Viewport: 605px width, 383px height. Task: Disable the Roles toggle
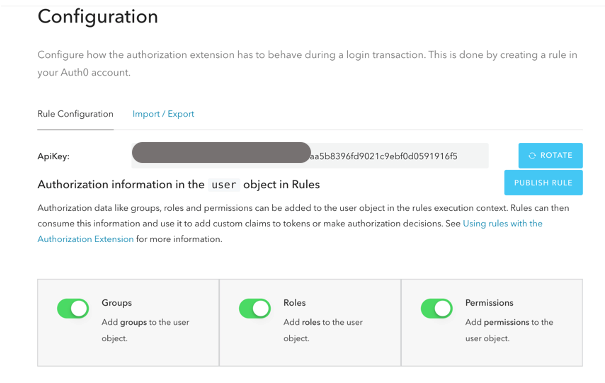point(255,309)
